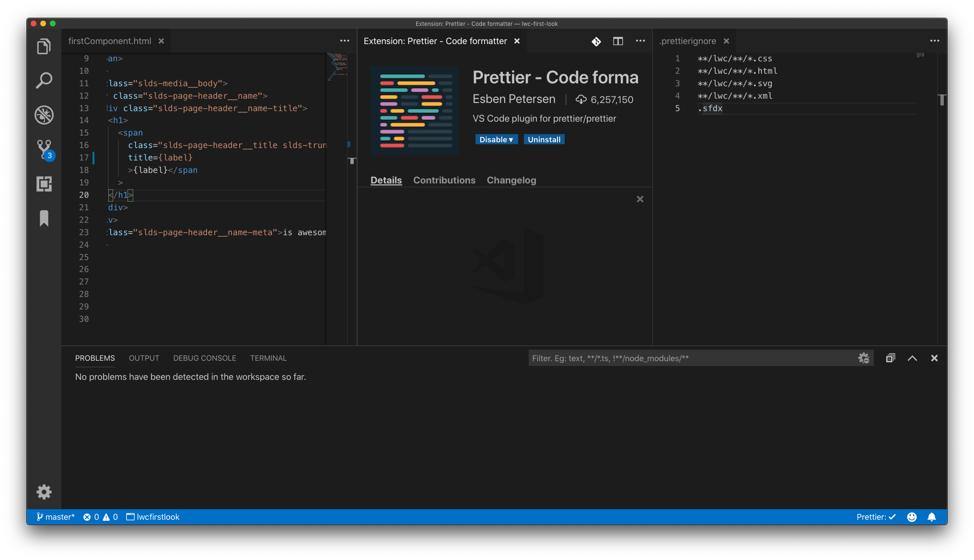
Task: Click the lwcfirstlook org in status bar
Action: (153, 517)
